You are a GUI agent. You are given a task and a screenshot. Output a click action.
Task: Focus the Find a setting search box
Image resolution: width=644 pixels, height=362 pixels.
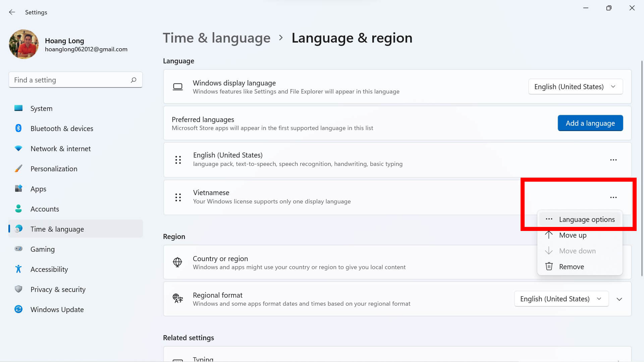tap(75, 80)
